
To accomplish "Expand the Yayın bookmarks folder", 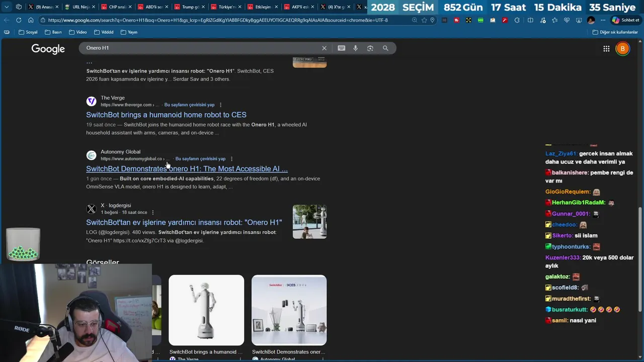I will click(129, 32).
